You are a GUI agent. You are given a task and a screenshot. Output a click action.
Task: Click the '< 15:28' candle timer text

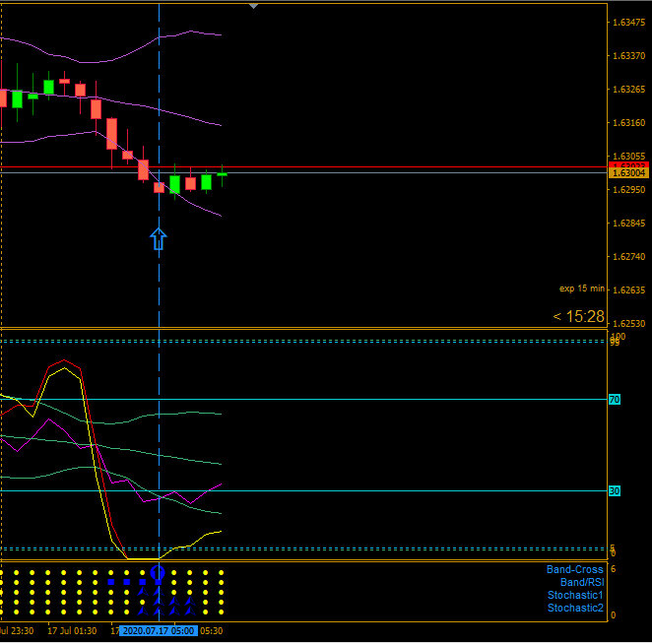pos(578,317)
